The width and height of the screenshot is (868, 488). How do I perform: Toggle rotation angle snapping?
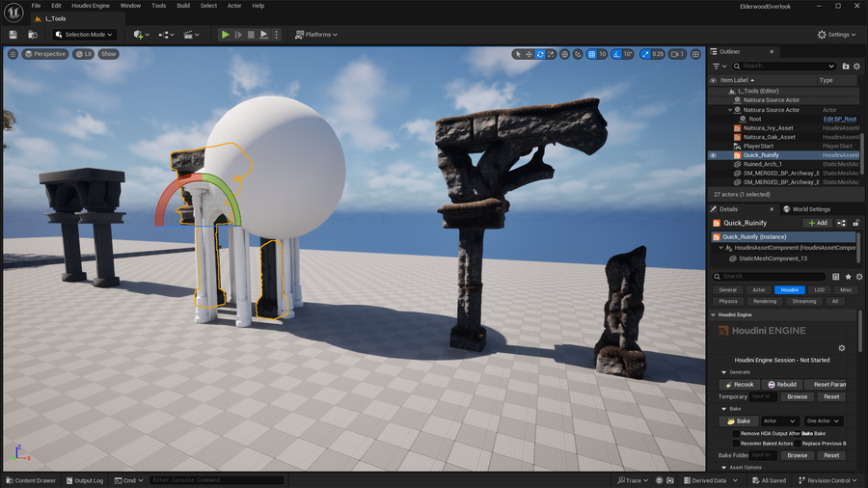coord(616,54)
